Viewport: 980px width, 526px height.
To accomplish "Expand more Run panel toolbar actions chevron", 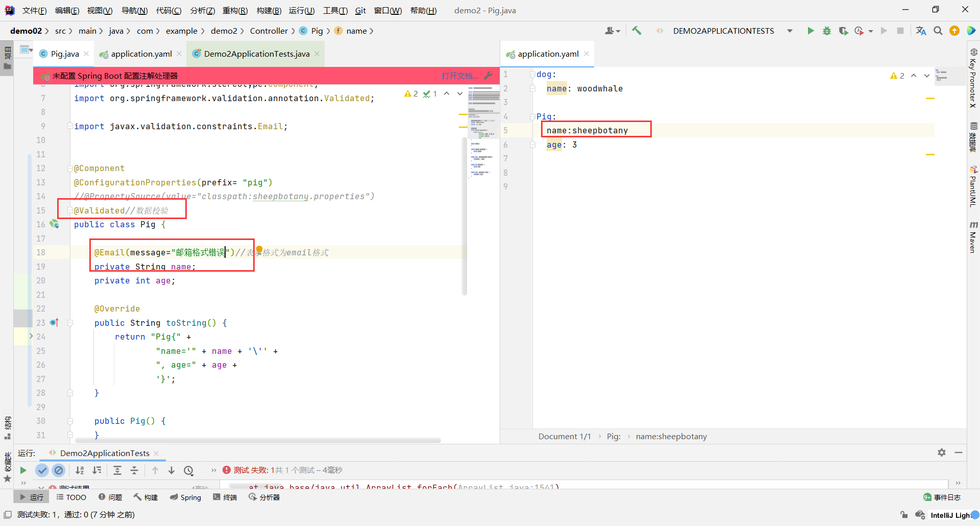I will pos(214,470).
